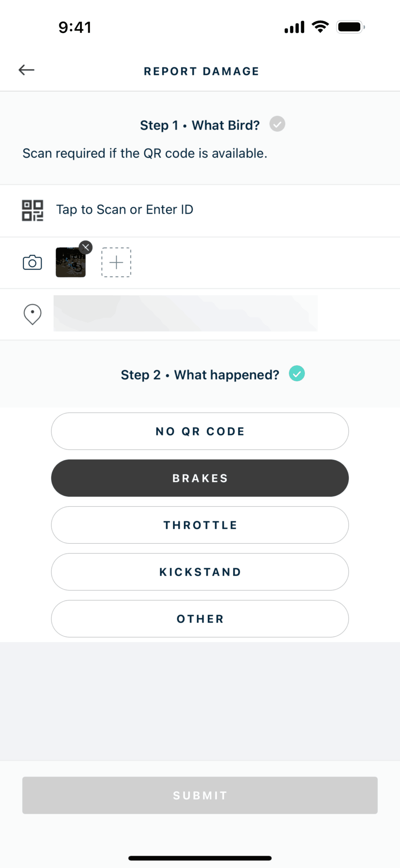Tap the Step 1 gray checkmark

(277, 124)
